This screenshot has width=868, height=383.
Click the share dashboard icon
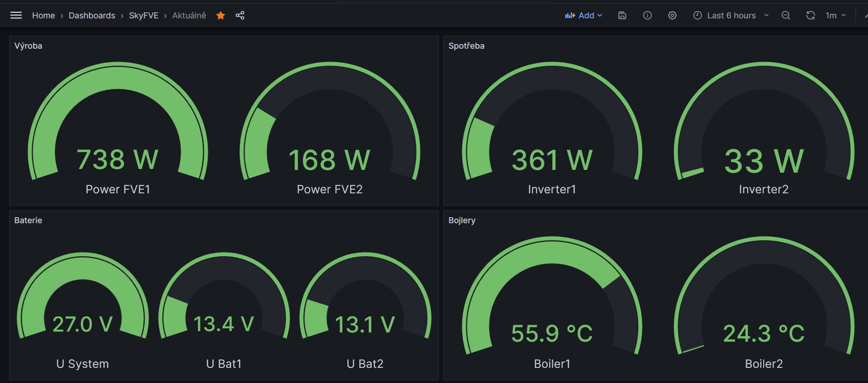click(x=240, y=16)
